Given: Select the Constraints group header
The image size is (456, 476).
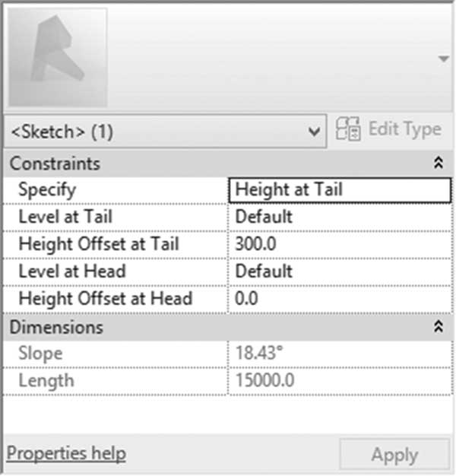Looking at the screenshot, I should pyautogui.click(x=228, y=163).
